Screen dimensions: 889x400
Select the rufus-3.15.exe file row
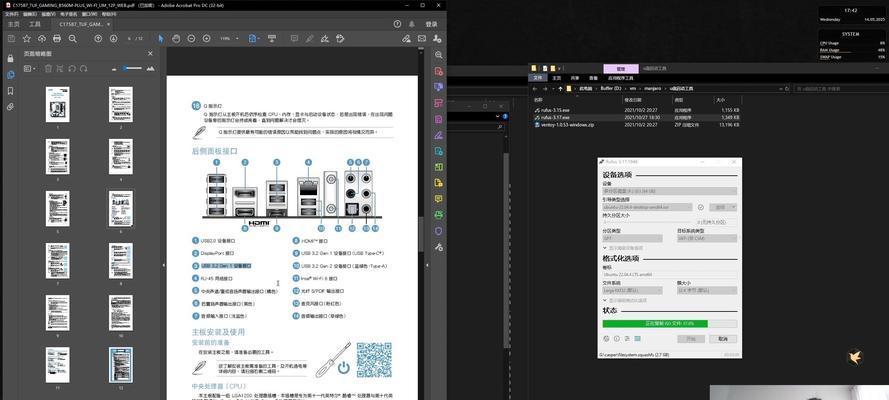pyautogui.click(x=637, y=110)
